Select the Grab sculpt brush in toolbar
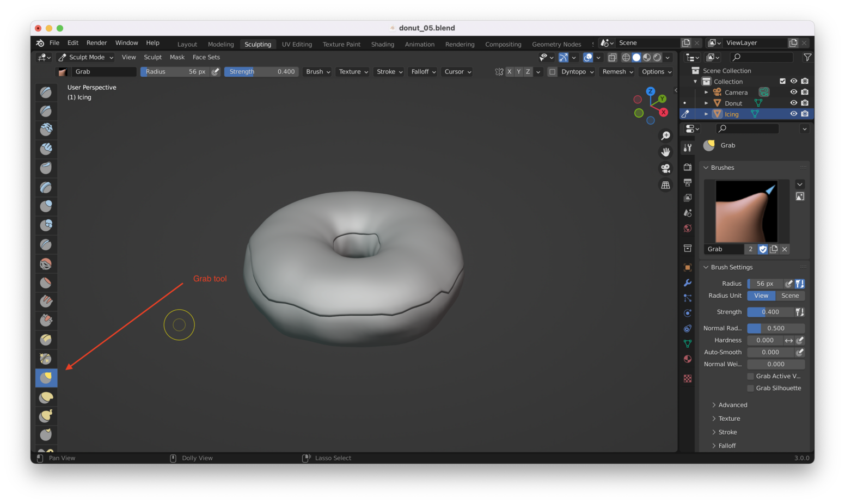Viewport: 845px width, 504px height. coord(46,378)
